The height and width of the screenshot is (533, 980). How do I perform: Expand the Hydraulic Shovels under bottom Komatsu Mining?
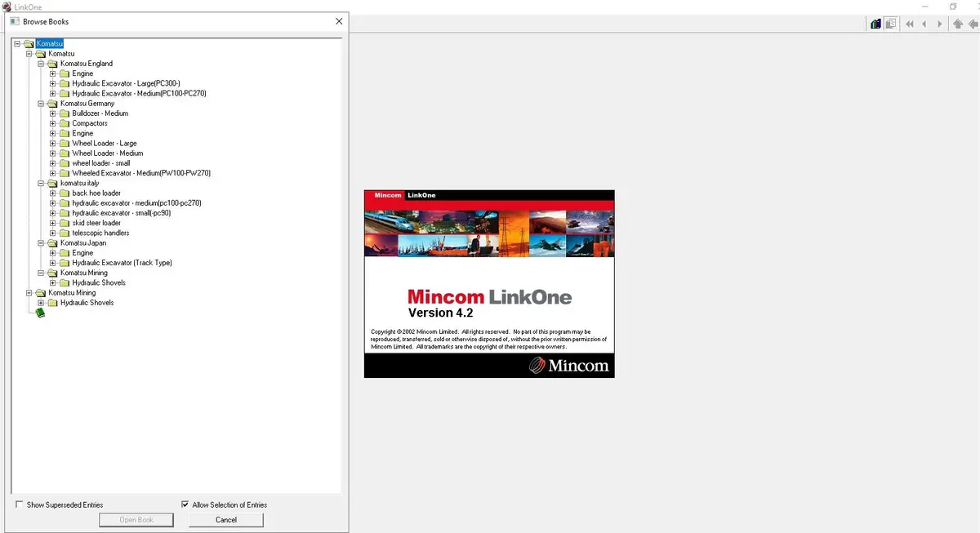(x=41, y=303)
